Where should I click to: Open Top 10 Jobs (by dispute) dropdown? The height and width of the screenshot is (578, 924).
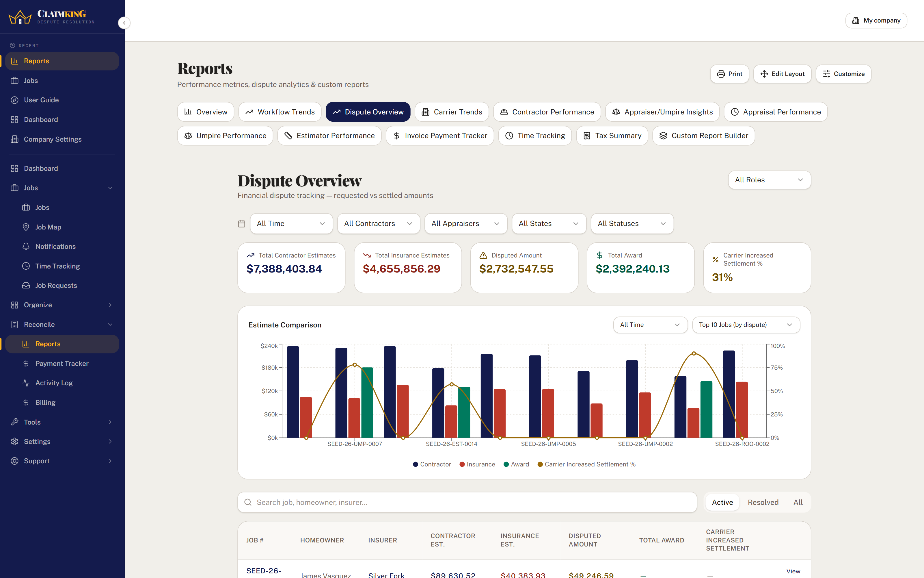[x=746, y=325]
